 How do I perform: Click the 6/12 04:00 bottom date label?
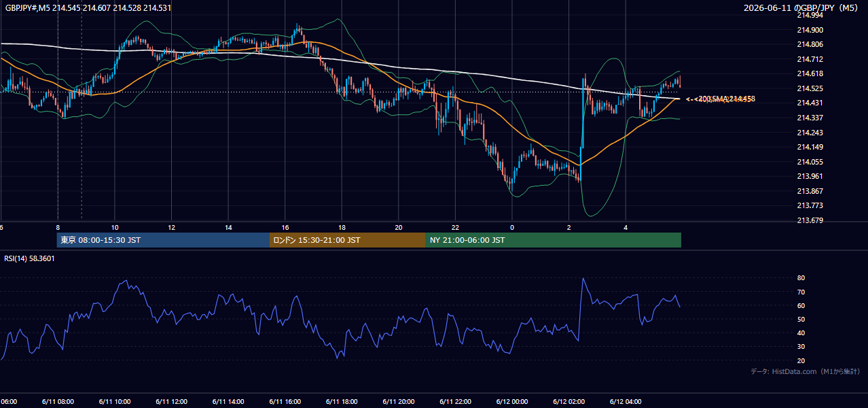point(626,402)
